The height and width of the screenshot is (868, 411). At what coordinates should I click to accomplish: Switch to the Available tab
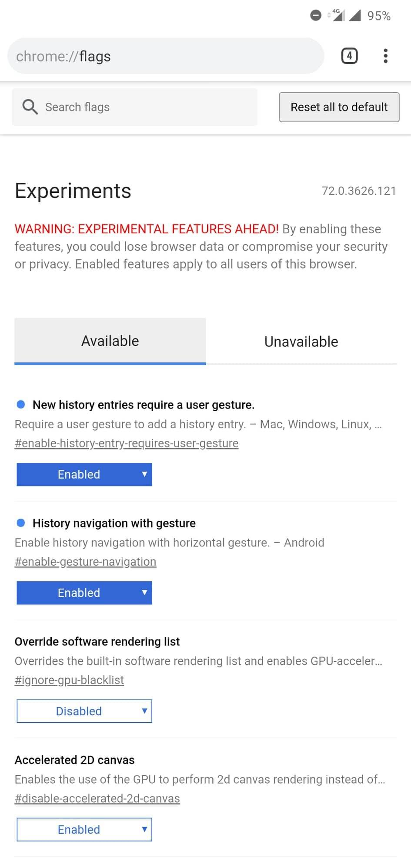[x=110, y=341]
